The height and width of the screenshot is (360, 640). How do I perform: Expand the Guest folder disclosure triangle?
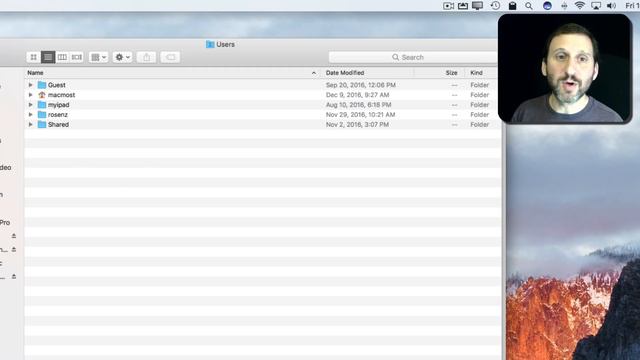[31, 85]
